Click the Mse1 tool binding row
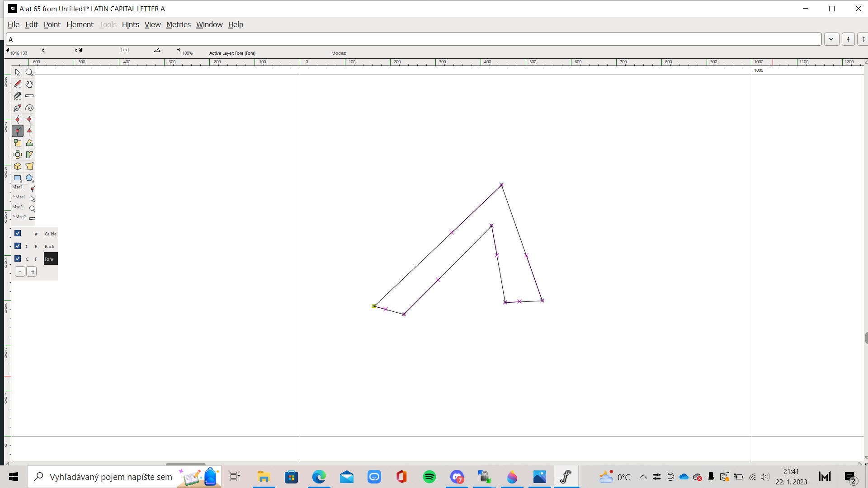Viewport: 868px width, 488px height. coord(24,188)
